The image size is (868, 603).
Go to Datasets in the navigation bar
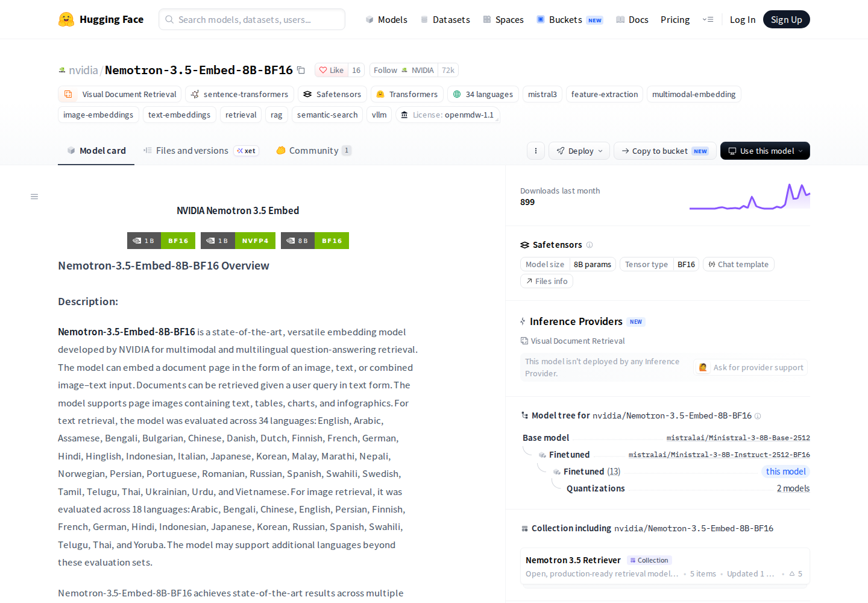[x=445, y=20]
